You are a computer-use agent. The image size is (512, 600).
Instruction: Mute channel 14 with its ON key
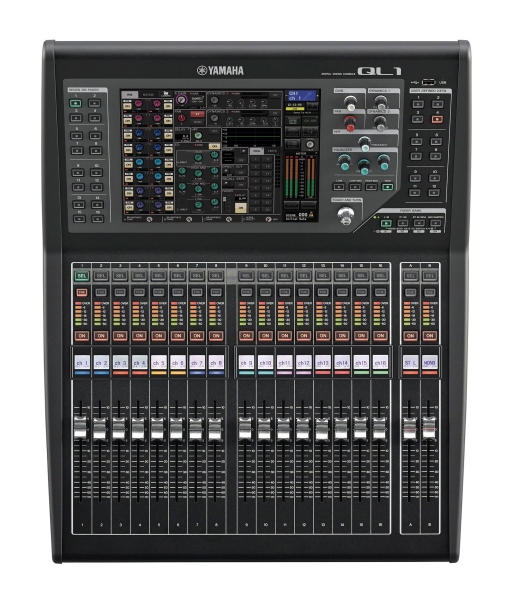pos(342,336)
